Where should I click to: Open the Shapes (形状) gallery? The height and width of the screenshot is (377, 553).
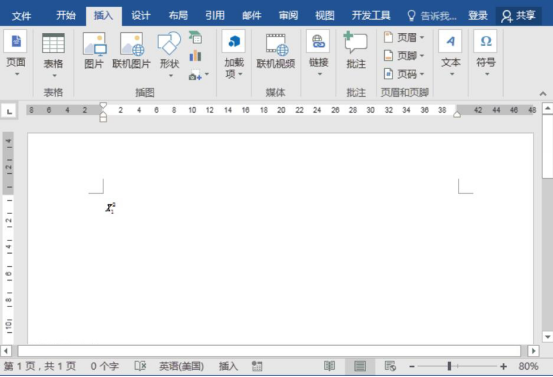[170, 54]
